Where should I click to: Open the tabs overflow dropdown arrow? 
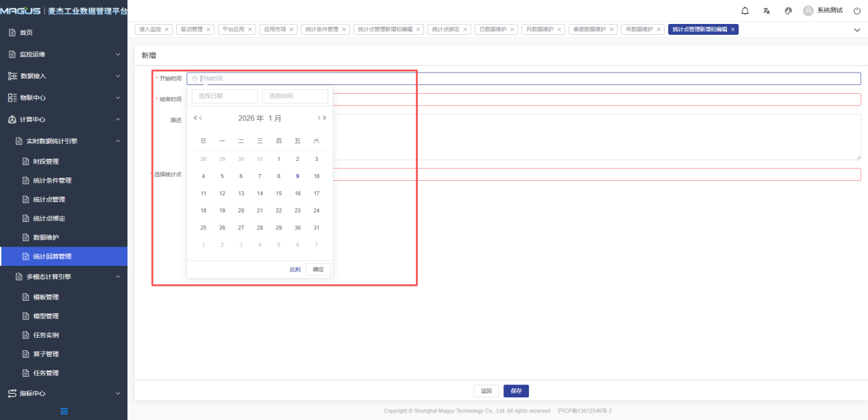coord(856,30)
